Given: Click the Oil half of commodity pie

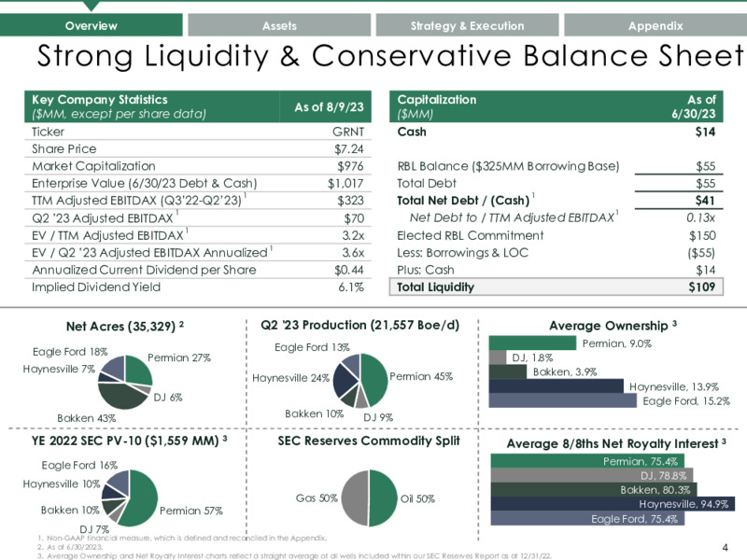Looking at the screenshot, I should tap(384, 498).
